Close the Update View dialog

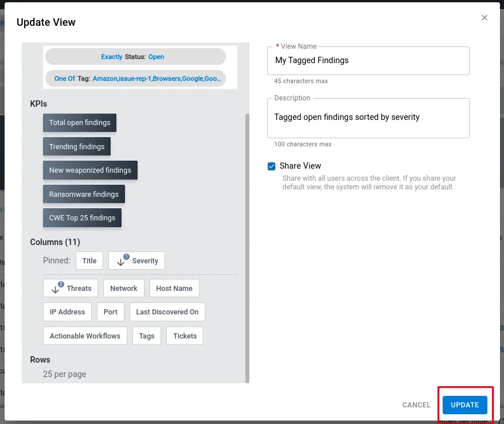click(484, 18)
